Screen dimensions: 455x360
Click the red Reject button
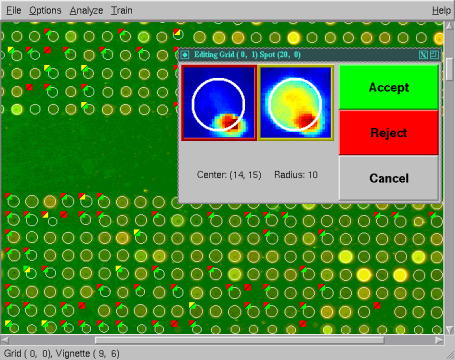coord(389,133)
